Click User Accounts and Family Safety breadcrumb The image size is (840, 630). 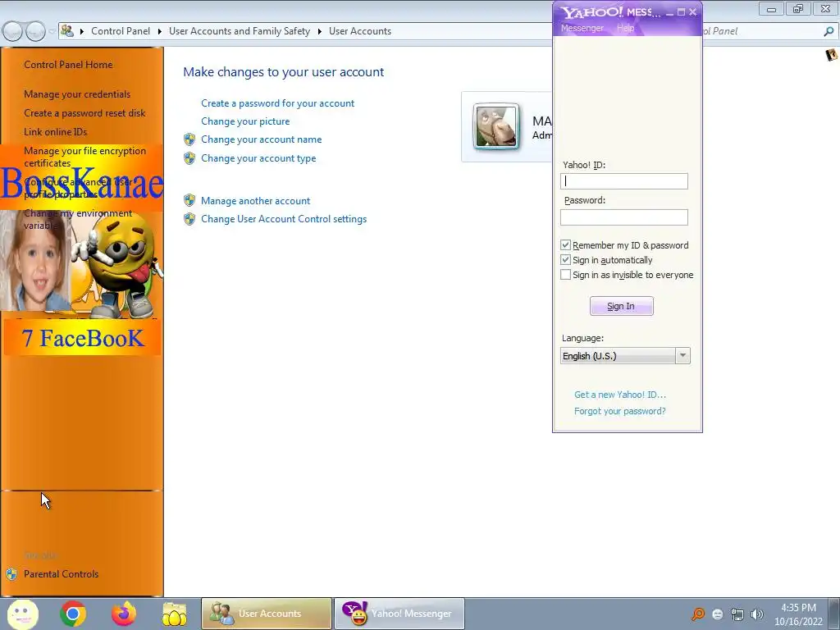coord(240,31)
